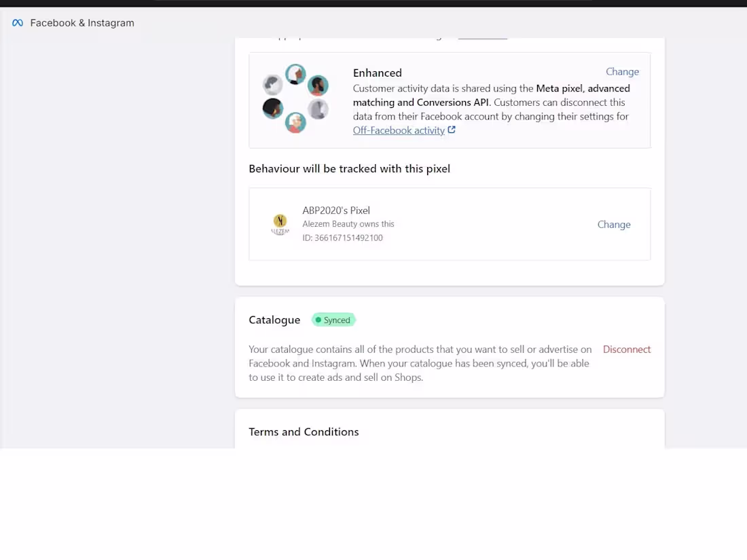The width and height of the screenshot is (747, 560).
Task: Click the Meta logo icon in header
Action: pyautogui.click(x=18, y=23)
